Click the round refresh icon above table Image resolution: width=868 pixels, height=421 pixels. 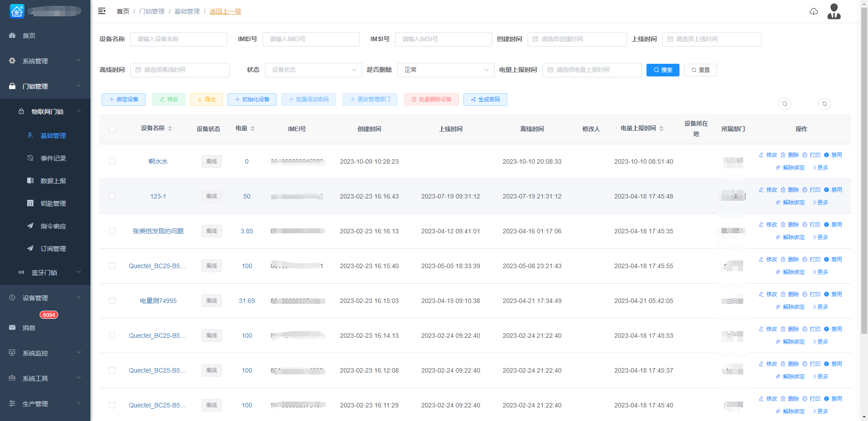coord(825,104)
